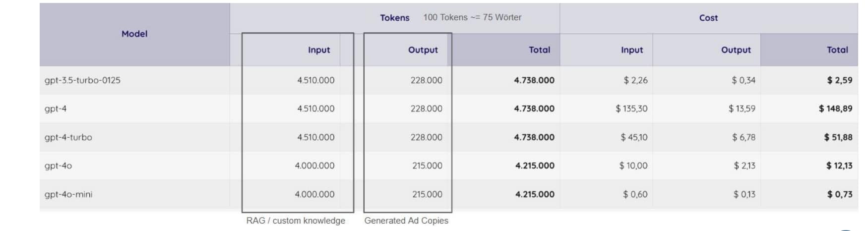
Task: Select the Input header under Cost
Action: (631, 50)
